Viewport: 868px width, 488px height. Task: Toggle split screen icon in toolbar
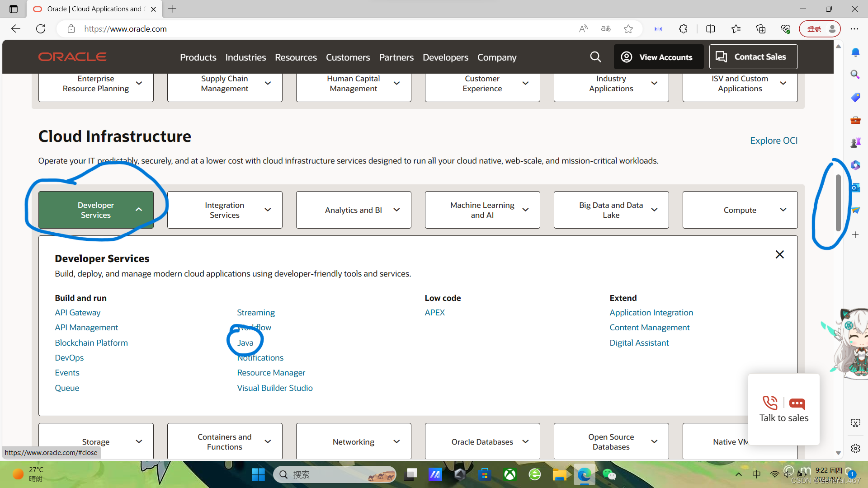(x=711, y=29)
